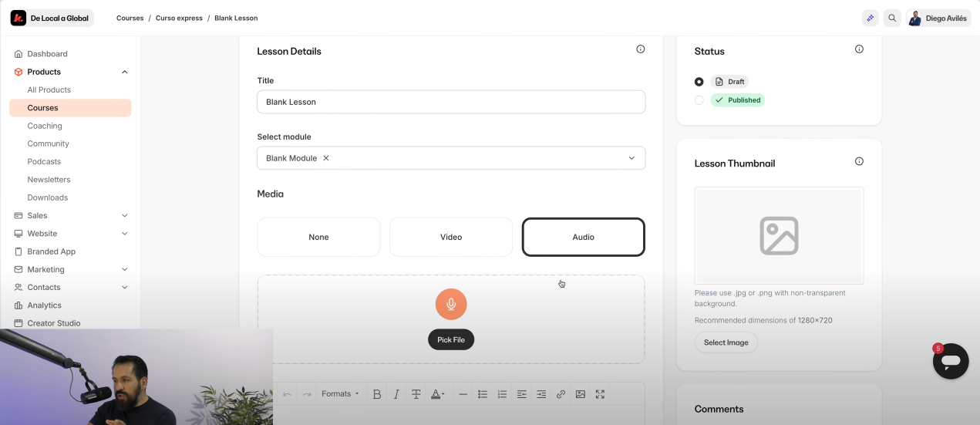Open the AI sparkle assistant icon
Image resolution: width=980 pixels, height=425 pixels.
[870, 18]
